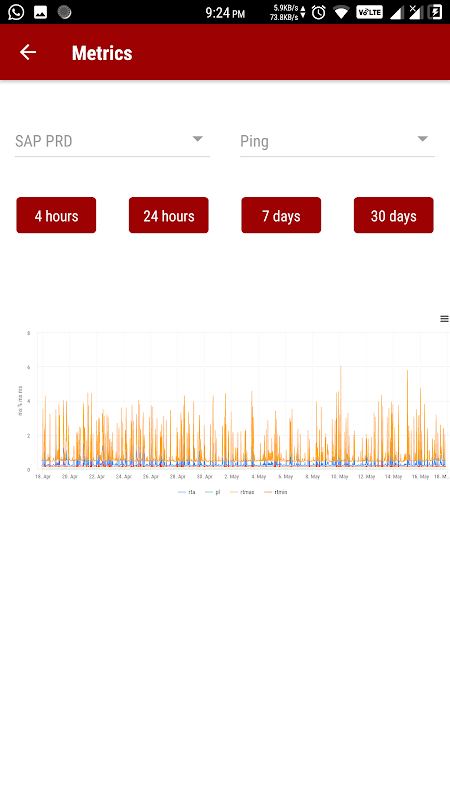Open the chart hamburger menu
The width and height of the screenshot is (450, 800).
click(x=444, y=319)
